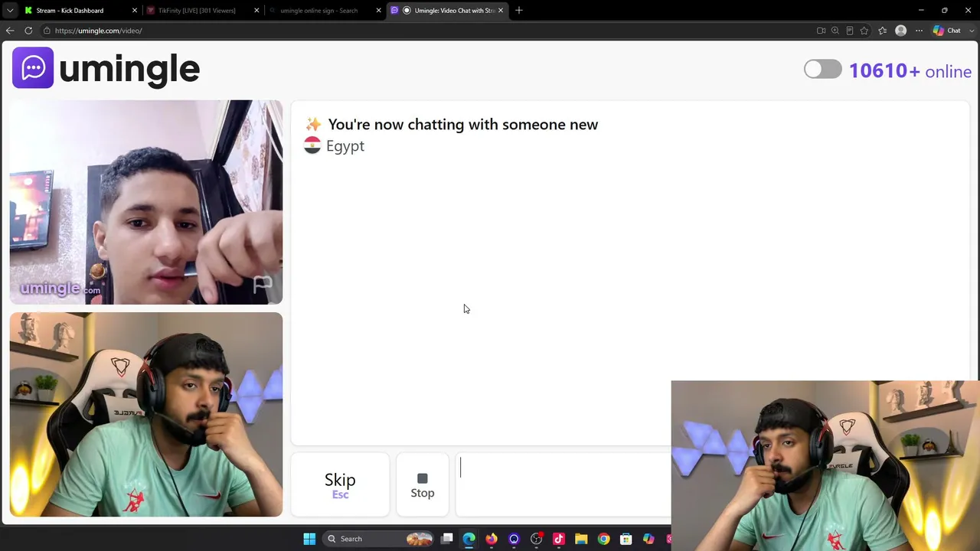Viewport: 980px width, 551px height.
Task: Select the Umingle Video Chat tab
Action: (448, 11)
